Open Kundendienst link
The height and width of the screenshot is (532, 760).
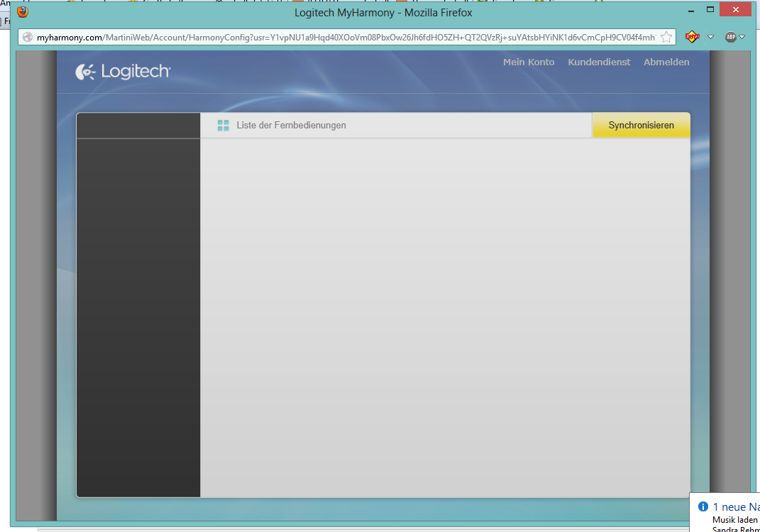[x=599, y=62]
